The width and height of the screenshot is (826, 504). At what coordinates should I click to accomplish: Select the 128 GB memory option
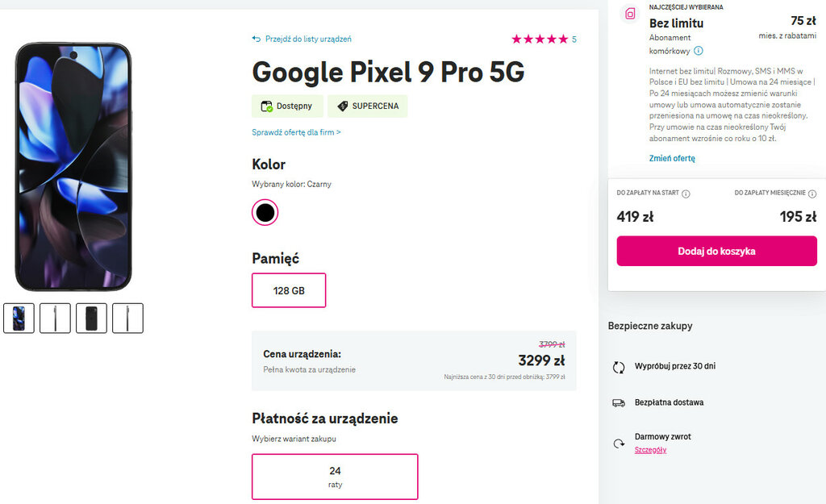(289, 290)
